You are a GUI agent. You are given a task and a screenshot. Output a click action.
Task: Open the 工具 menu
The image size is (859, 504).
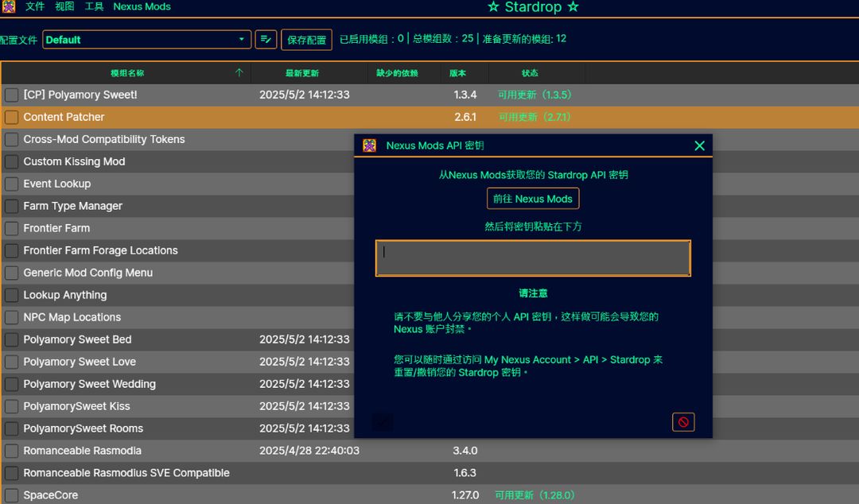tap(94, 6)
